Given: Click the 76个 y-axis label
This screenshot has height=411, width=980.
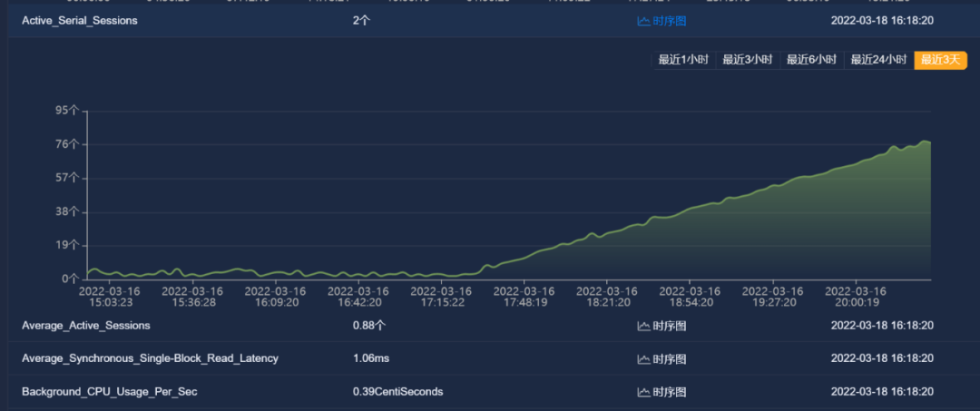Looking at the screenshot, I should (67, 144).
